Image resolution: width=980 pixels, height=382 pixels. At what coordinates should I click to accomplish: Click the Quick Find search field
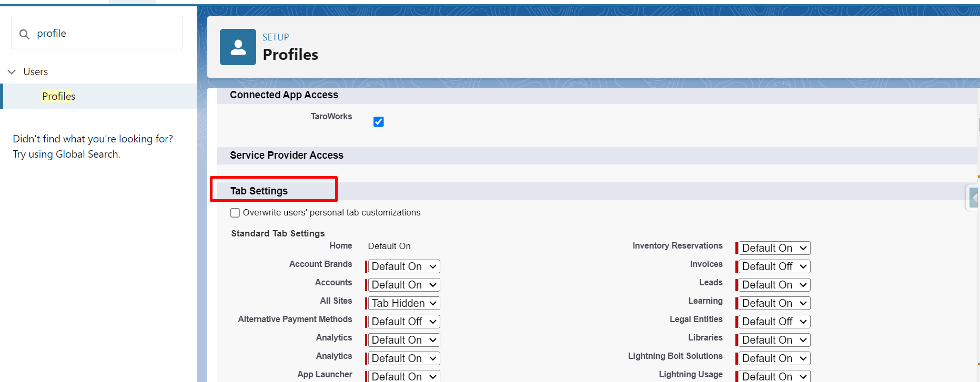(x=105, y=33)
